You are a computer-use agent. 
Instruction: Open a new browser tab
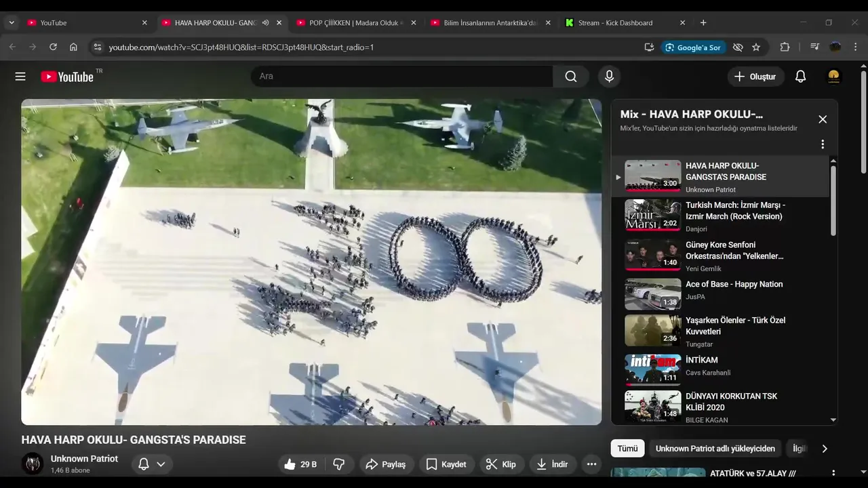click(x=703, y=22)
